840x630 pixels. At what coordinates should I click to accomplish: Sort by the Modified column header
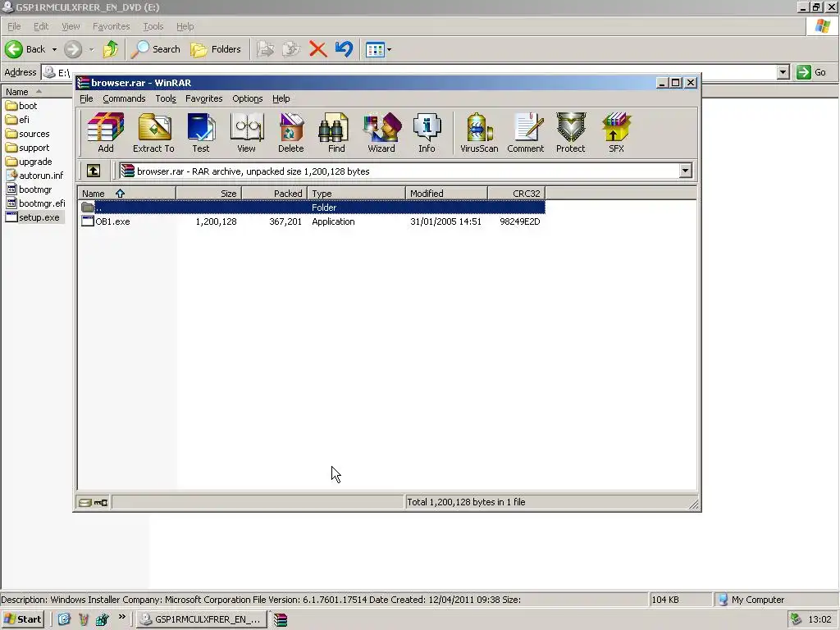(x=447, y=194)
